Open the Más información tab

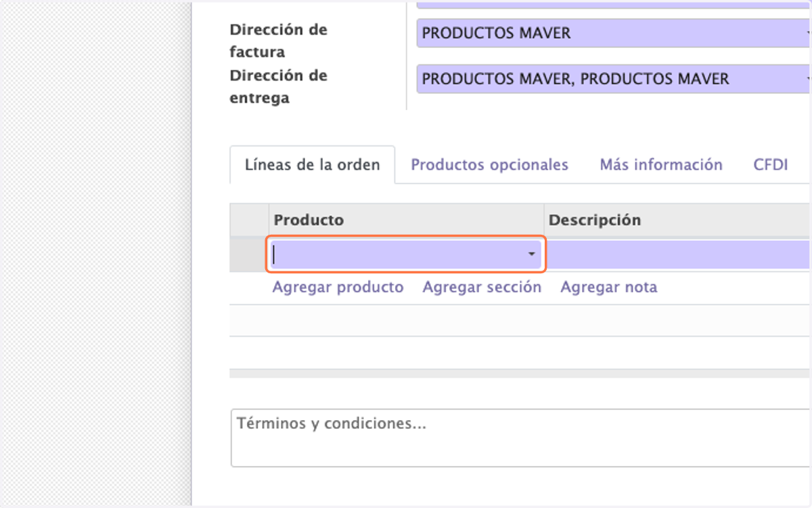pyautogui.click(x=661, y=165)
